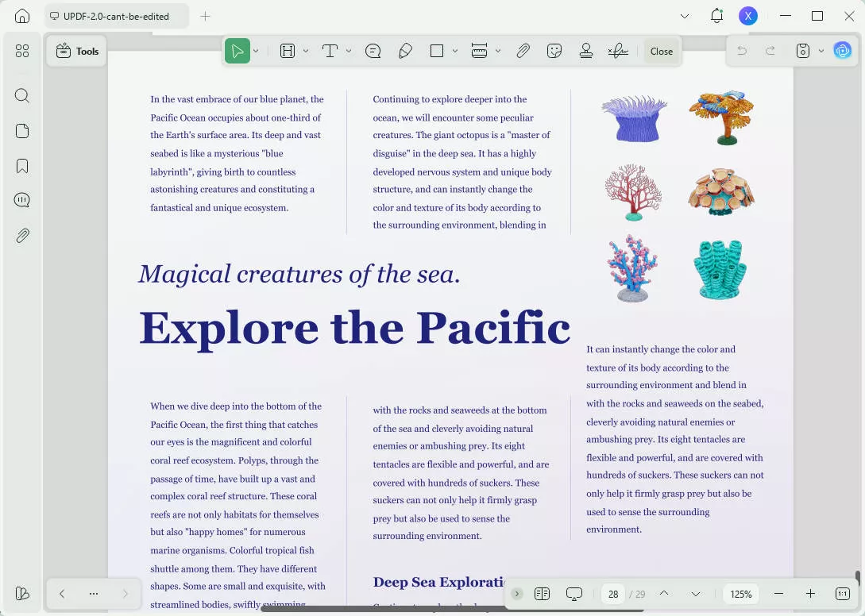Select the Highlight text tool
The width and height of the screenshot is (865, 616).
pos(288,52)
